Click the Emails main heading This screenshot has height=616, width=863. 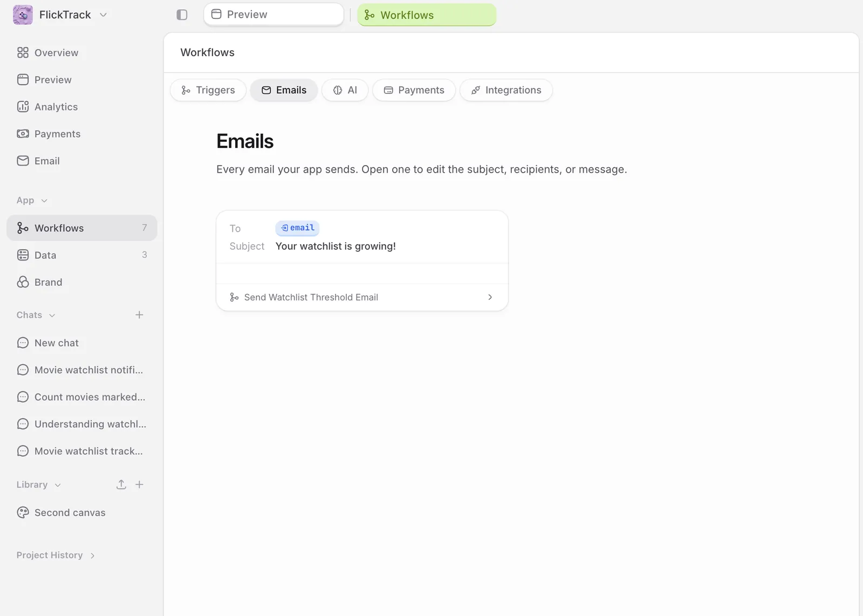point(245,141)
